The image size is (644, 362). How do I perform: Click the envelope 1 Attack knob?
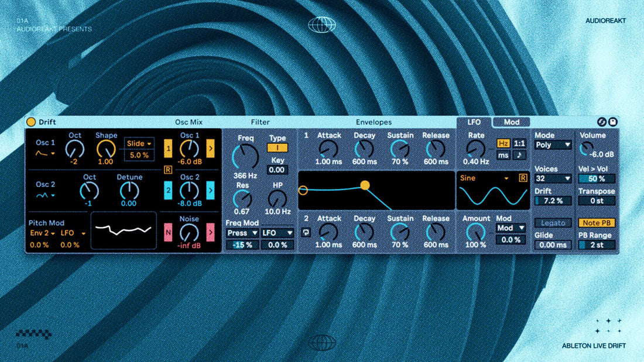tap(328, 149)
